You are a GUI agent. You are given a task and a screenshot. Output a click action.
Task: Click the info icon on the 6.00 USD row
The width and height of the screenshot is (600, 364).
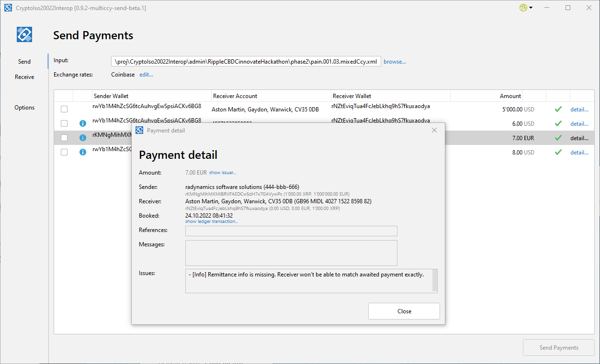(82, 123)
